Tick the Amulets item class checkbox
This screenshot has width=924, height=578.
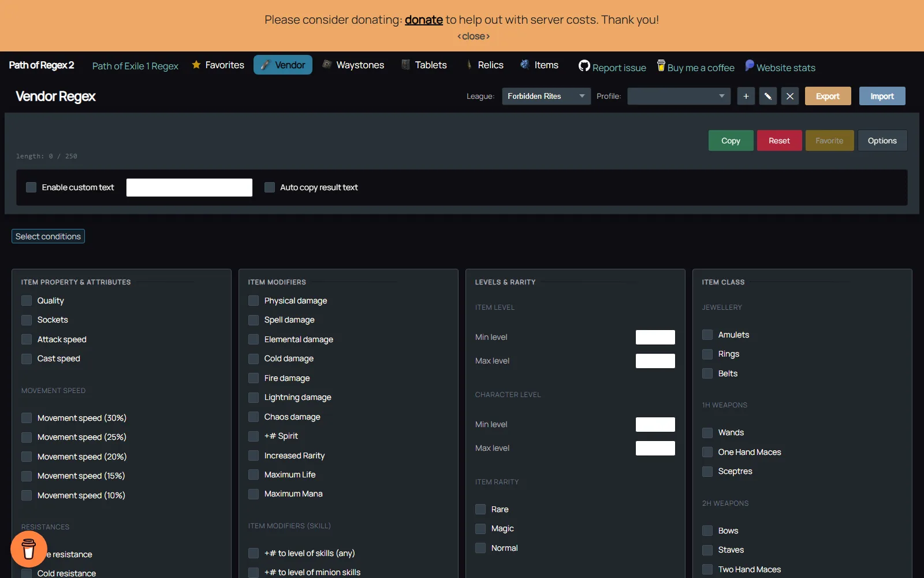pyautogui.click(x=707, y=335)
